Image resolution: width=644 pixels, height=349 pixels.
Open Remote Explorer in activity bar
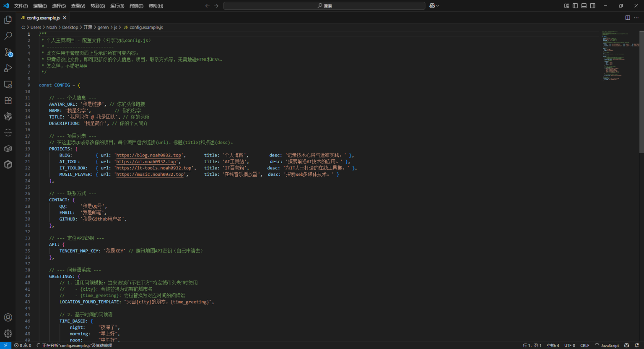pyautogui.click(x=8, y=84)
